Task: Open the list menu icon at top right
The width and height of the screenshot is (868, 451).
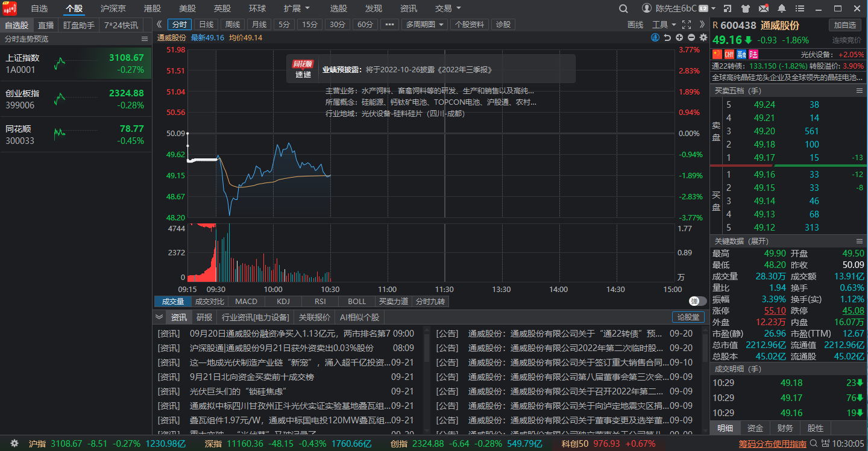Action: click(800, 8)
